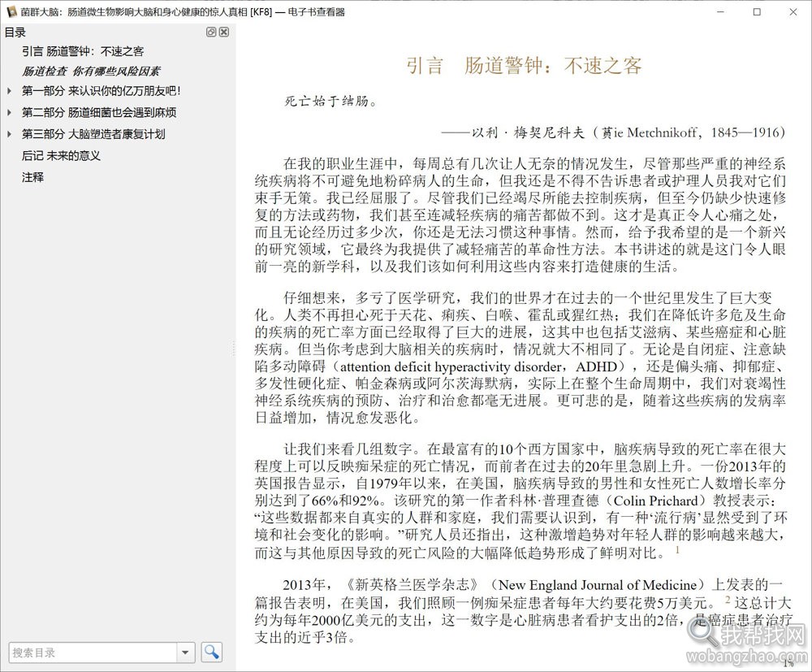Click the heading 引言 肠道警钟：不速之客
This screenshot has height=672, width=812.
[524, 66]
